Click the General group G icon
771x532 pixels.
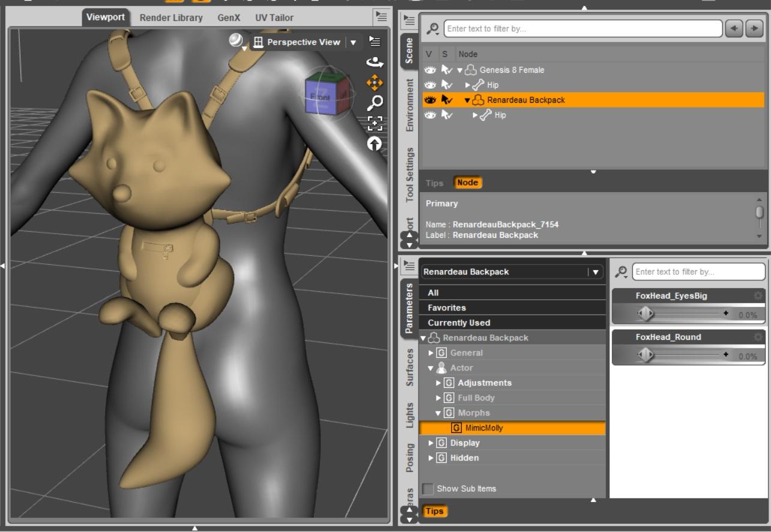(442, 353)
